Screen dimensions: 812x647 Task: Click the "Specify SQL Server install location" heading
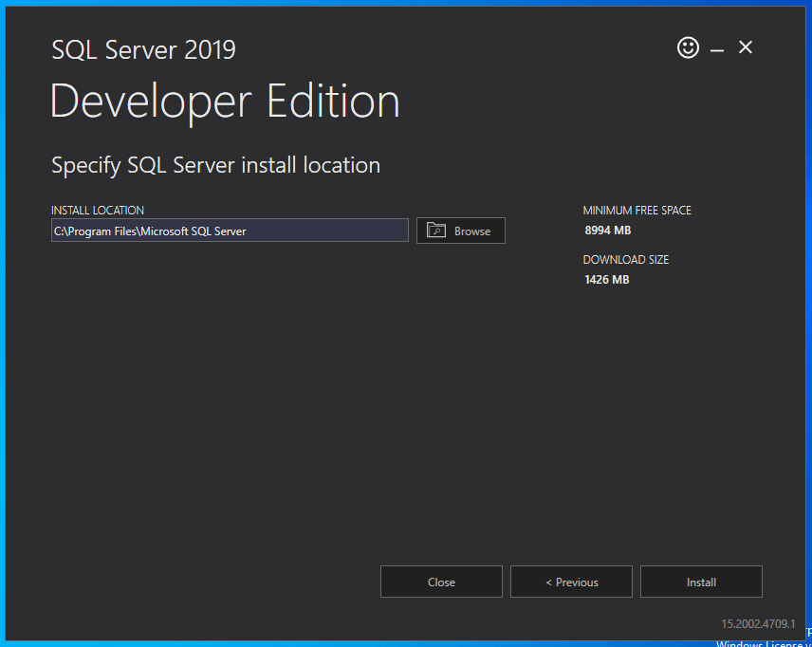[216, 166]
